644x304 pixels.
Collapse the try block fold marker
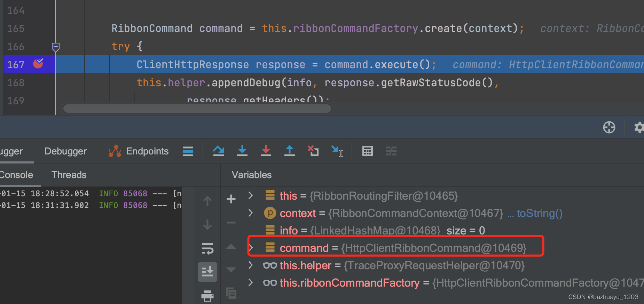pos(56,47)
